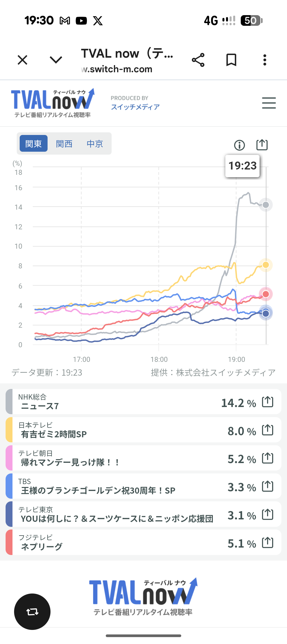Tap the chart info icon
The width and height of the screenshot is (287, 644).
[x=239, y=145]
